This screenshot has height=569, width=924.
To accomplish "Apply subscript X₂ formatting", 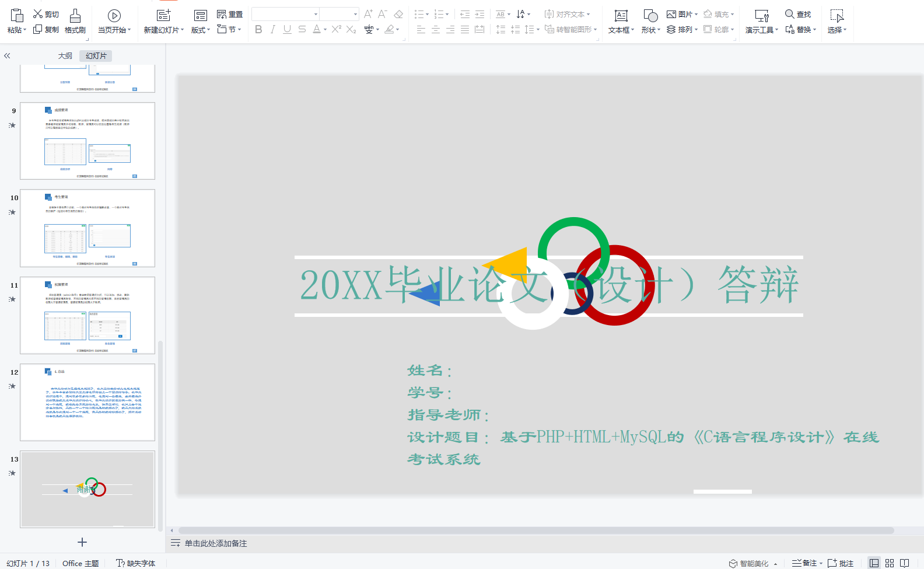I will point(351,29).
